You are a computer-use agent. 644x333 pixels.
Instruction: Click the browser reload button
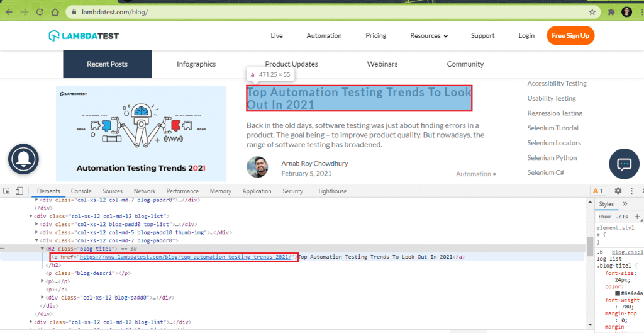coord(40,12)
